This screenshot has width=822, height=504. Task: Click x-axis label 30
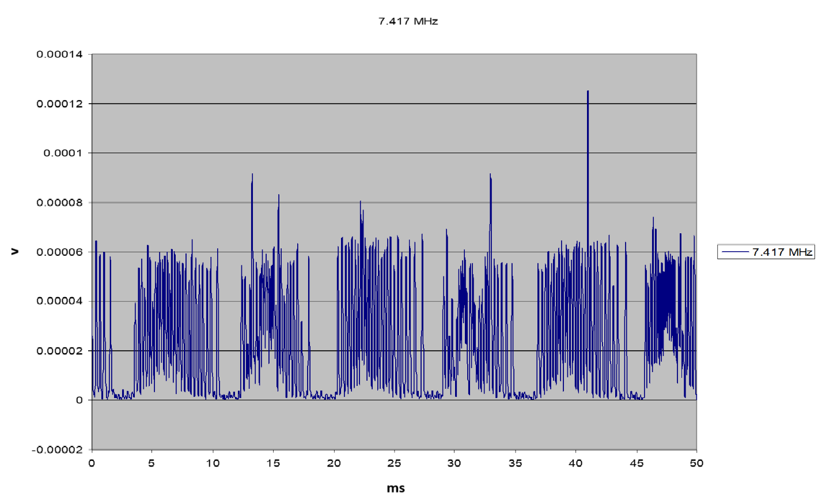click(454, 463)
